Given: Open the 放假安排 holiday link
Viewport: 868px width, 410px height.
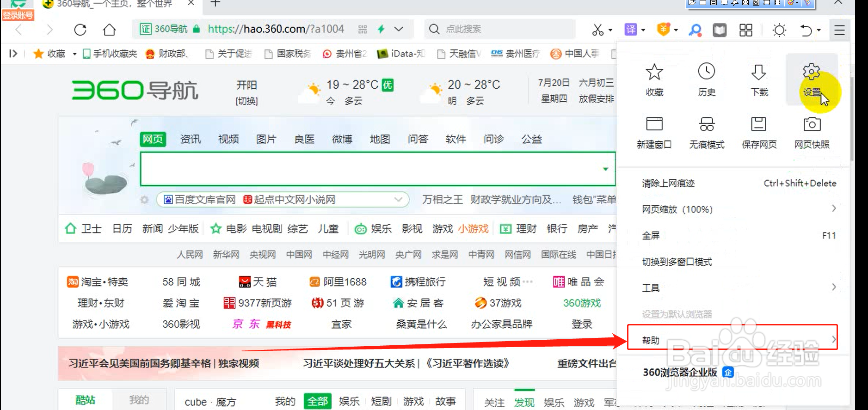Looking at the screenshot, I should point(597,98).
